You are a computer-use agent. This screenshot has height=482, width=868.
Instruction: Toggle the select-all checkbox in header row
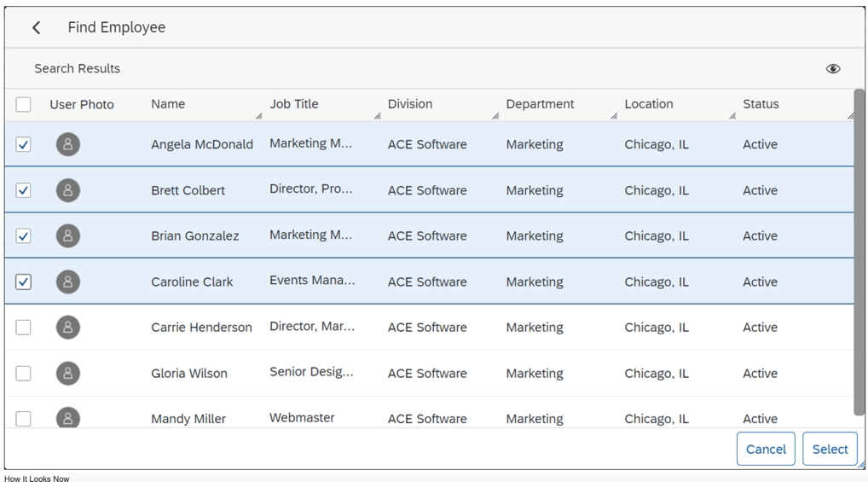pos(24,104)
